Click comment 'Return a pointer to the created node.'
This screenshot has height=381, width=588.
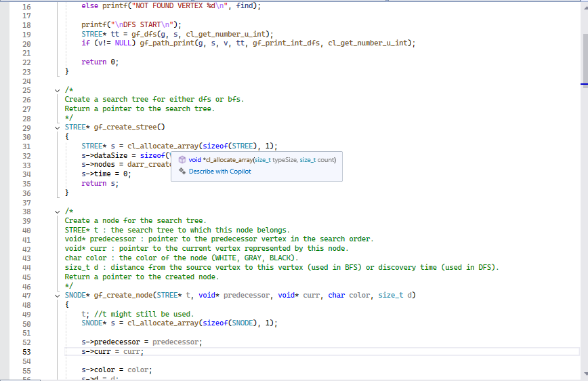pos(142,277)
